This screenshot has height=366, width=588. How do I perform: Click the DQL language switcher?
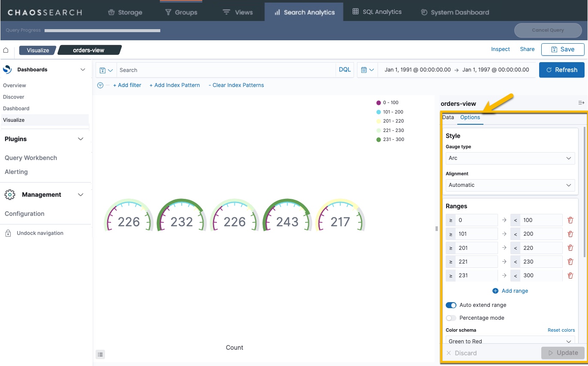[x=345, y=69]
